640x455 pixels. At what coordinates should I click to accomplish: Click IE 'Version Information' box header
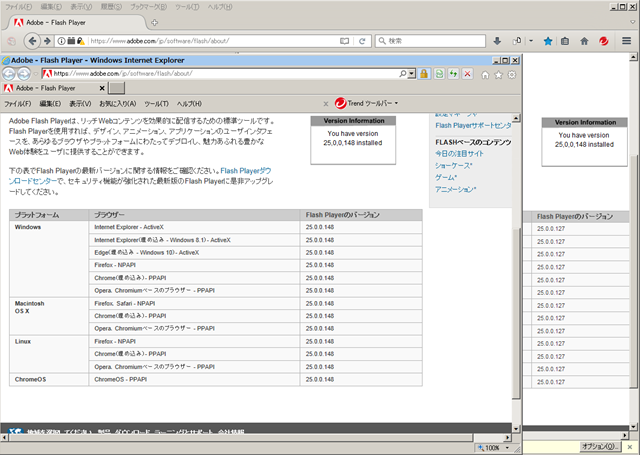tap(353, 121)
